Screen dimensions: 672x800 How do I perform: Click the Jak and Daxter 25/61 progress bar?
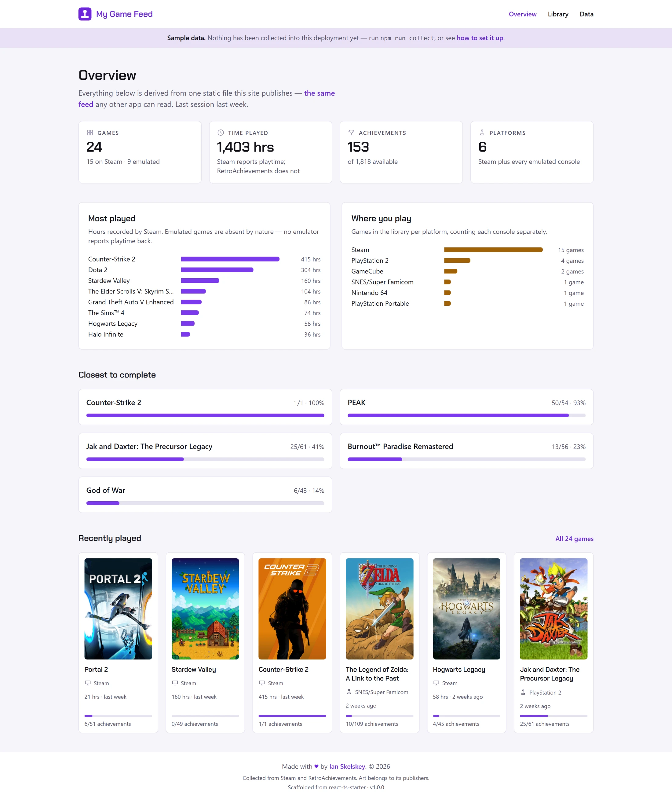[x=205, y=459]
